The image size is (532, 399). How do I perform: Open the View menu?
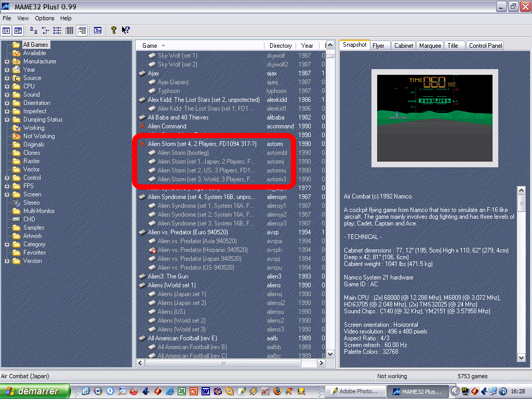point(23,18)
